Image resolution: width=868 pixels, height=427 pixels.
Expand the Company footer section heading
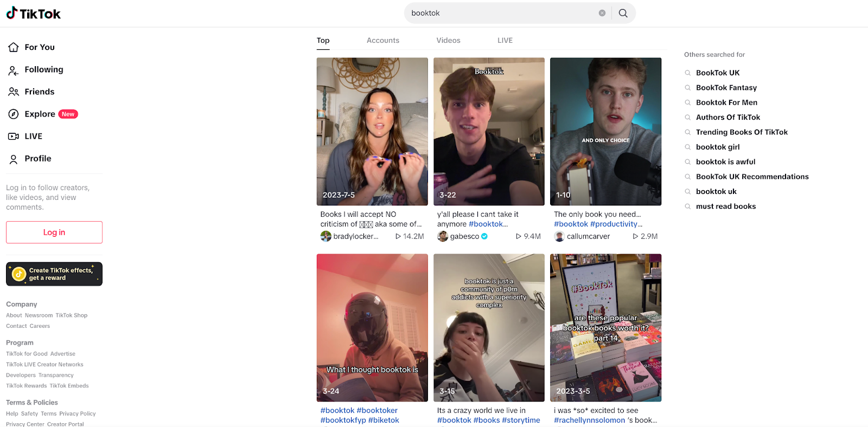pyautogui.click(x=22, y=305)
